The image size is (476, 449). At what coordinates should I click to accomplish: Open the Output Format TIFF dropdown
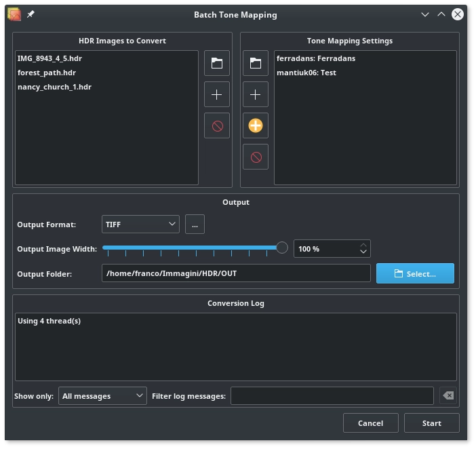click(x=140, y=224)
